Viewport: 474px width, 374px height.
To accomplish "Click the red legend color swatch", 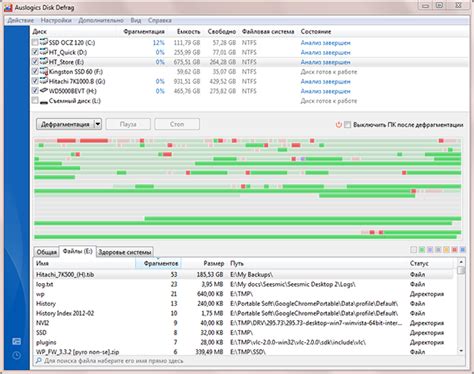I will (454, 250).
